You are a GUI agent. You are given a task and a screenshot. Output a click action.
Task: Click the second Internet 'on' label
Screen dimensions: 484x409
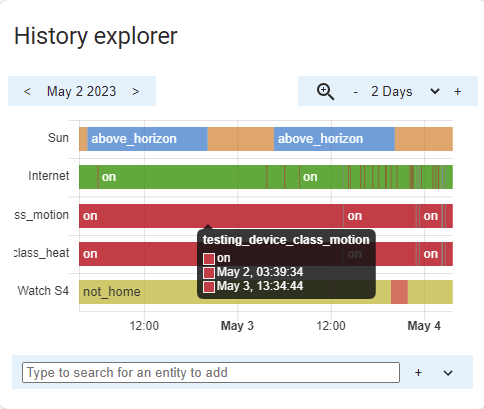[310, 177]
